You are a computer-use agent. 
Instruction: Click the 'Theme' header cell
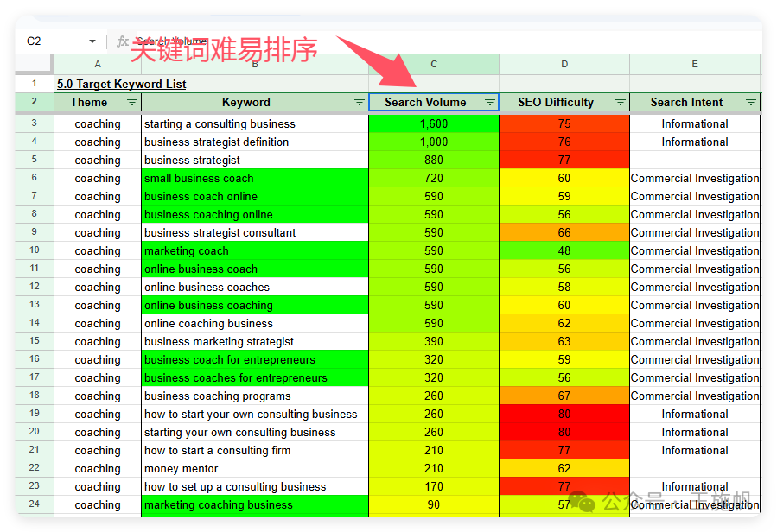pyautogui.click(x=98, y=102)
